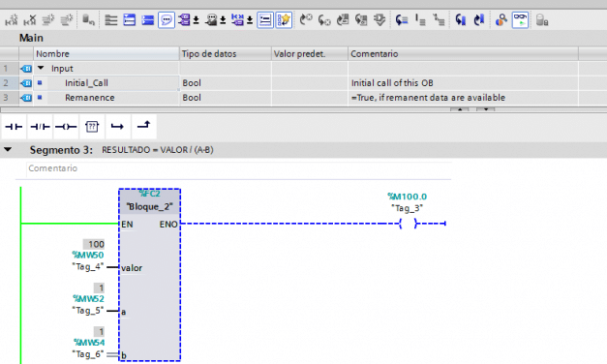Click the interface pane down arrow
The image size is (607, 364).
tap(485, 109)
